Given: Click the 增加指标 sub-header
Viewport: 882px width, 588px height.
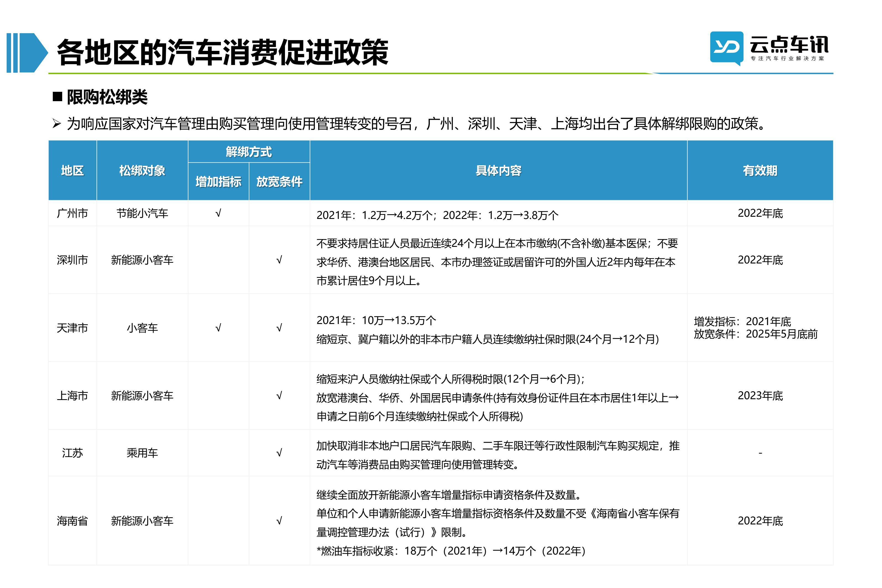Looking at the screenshot, I should coord(219,182).
